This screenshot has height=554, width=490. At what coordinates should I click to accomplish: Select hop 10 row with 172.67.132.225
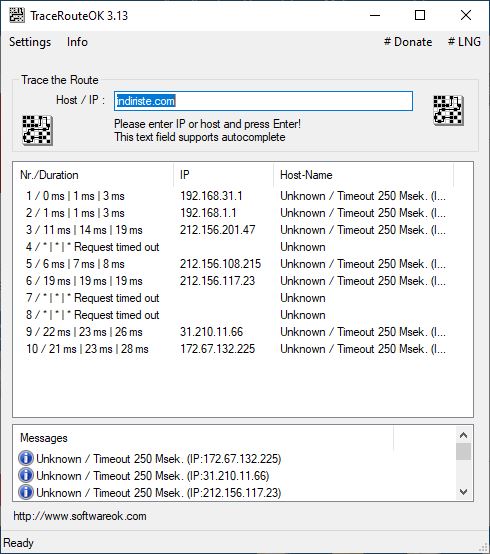(236, 349)
